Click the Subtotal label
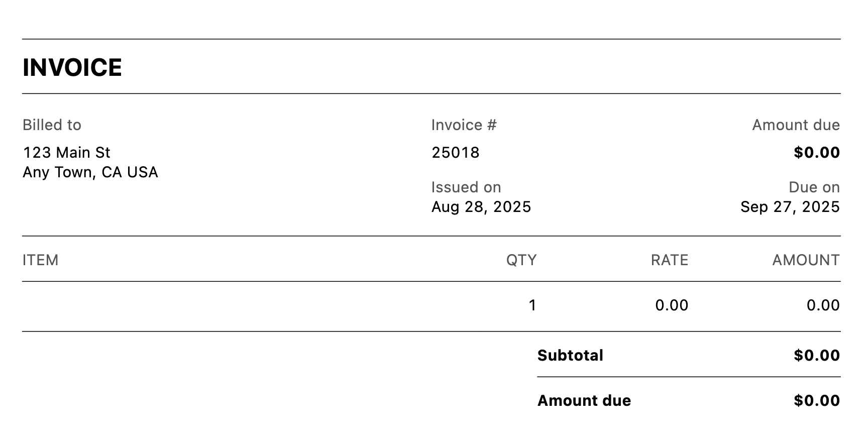This screenshot has height=445, width=868. 570,356
